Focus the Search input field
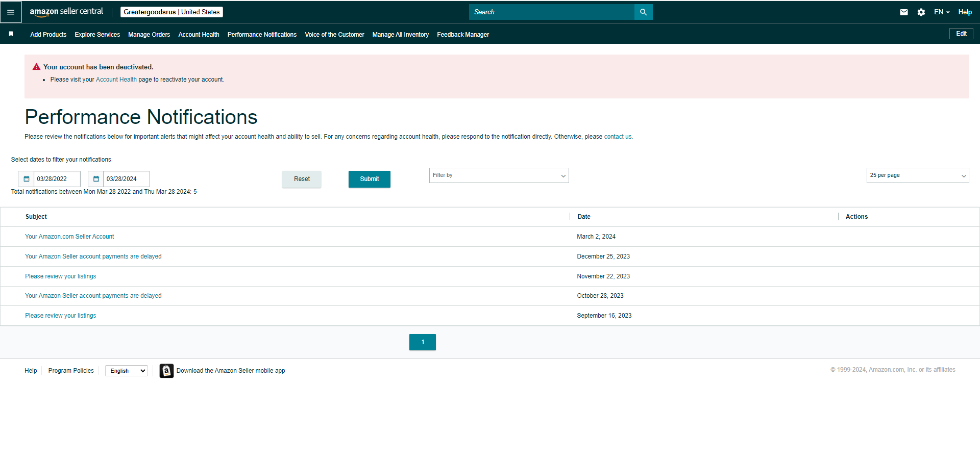This screenshot has width=980, height=464. [x=552, y=12]
